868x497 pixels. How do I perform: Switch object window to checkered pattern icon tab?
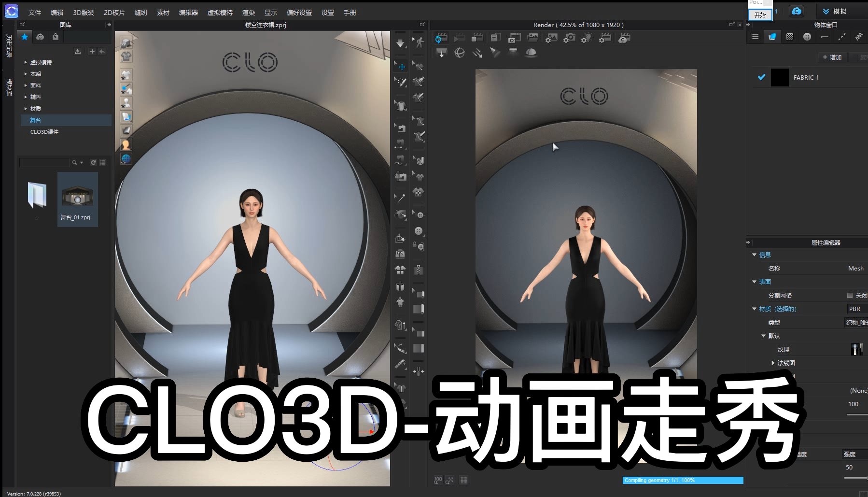tap(790, 37)
